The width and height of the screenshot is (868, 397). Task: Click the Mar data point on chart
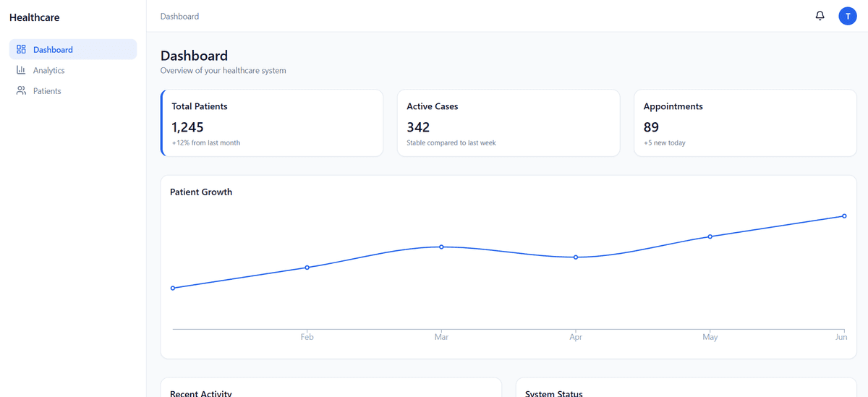[x=441, y=247]
